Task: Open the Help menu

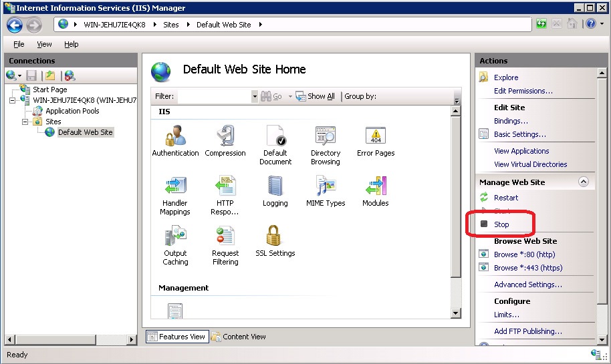Action: (x=72, y=44)
